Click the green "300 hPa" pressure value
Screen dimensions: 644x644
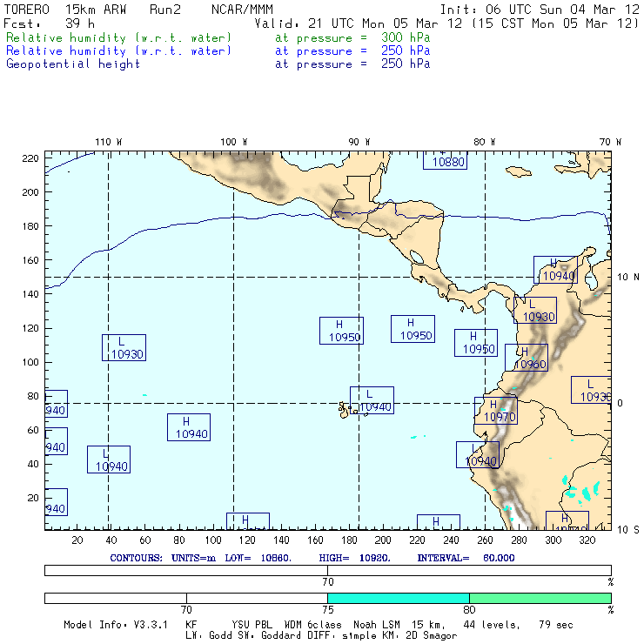[406, 37]
